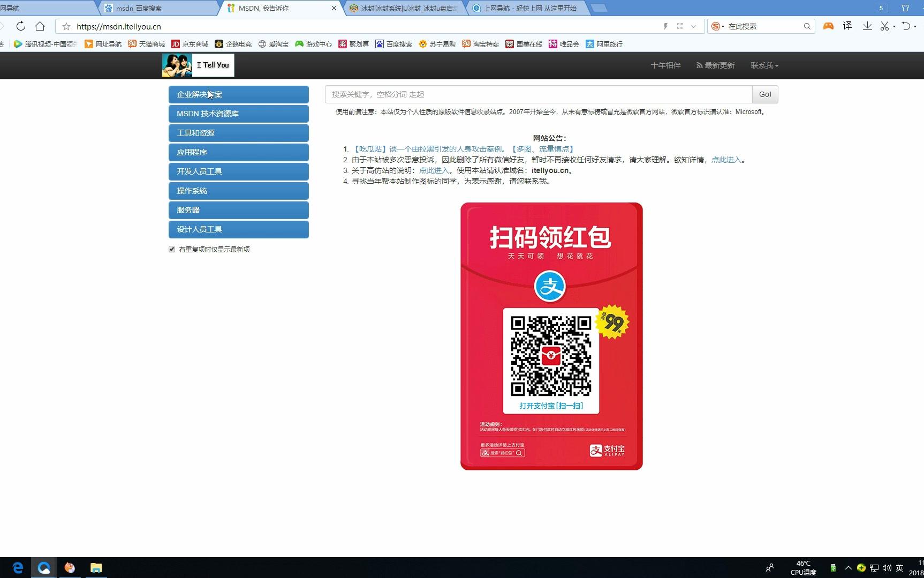Open the downloads arrow icon
Screen dimensions: 924x578
(x=867, y=26)
